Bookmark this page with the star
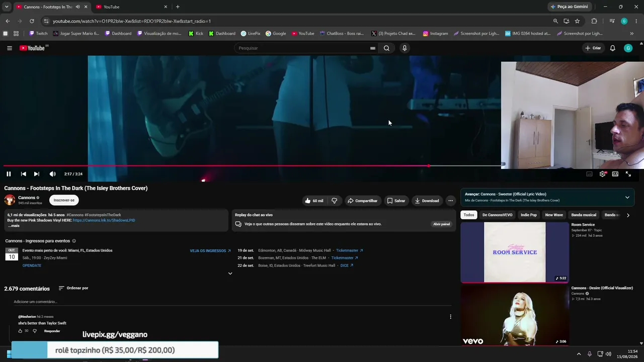The height and width of the screenshot is (362, 644). click(x=577, y=21)
